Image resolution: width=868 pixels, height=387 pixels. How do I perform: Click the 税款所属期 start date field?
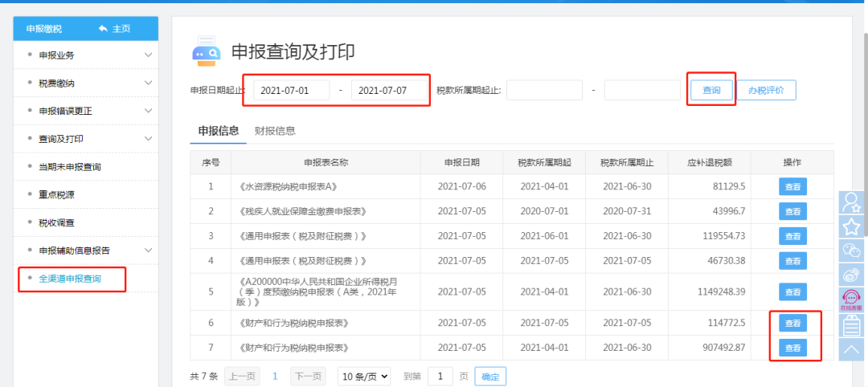[544, 90]
